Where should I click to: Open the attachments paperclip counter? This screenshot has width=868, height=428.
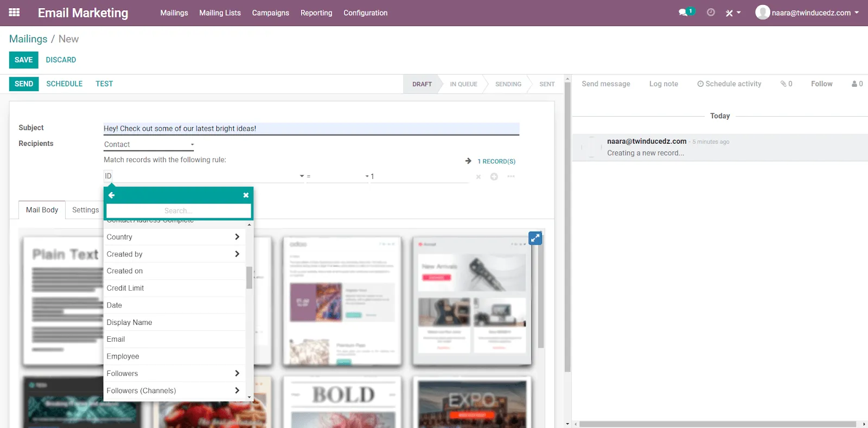[x=787, y=84]
